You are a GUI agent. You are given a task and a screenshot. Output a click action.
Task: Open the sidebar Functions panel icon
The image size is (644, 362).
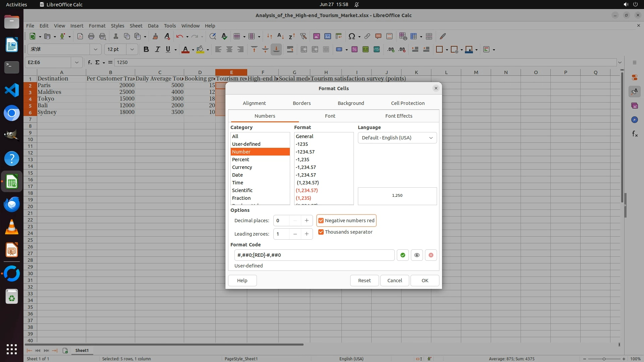point(635,134)
